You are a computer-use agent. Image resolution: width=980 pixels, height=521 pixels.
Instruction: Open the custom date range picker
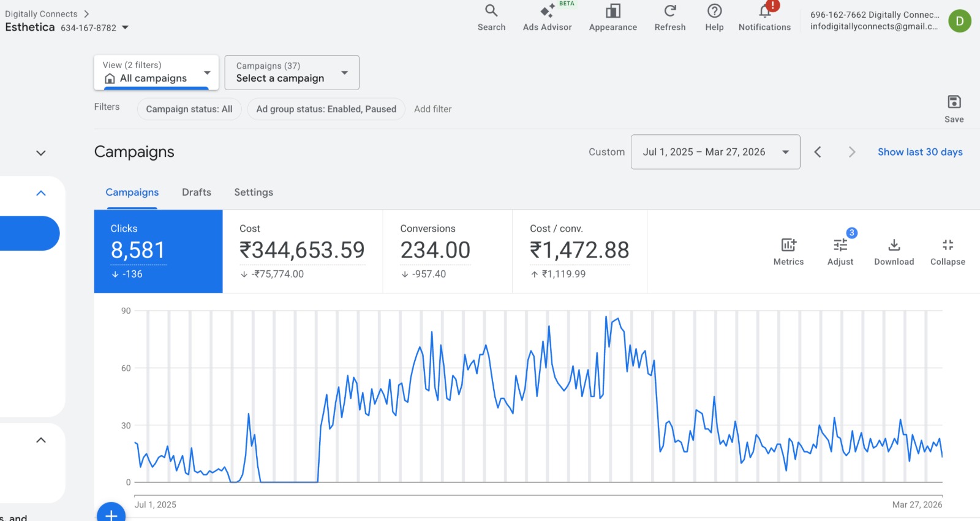[x=715, y=152]
